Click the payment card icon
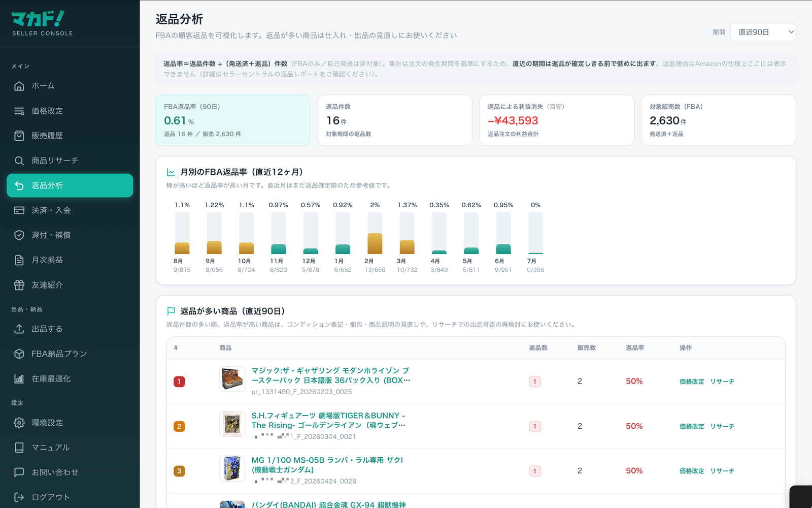Image resolution: width=812 pixels, height=508 pixels. 19,210
